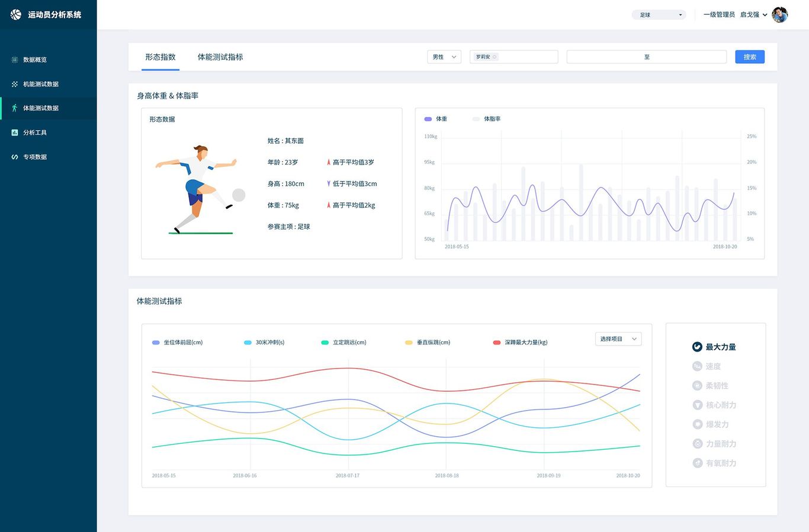The image size is (809, 532).
Task: Expand the 启戈强 user menu chevron
Action: click(x=765, y=15)
